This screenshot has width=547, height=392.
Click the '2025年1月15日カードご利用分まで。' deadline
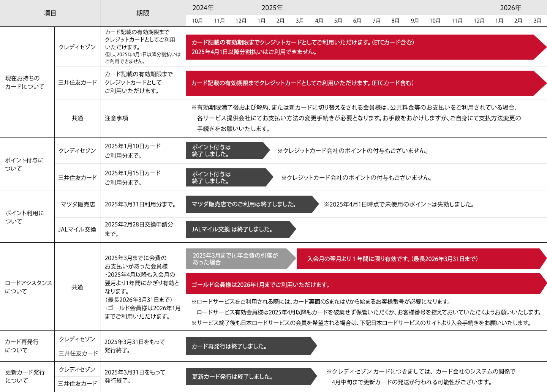(x=133, y=178)
